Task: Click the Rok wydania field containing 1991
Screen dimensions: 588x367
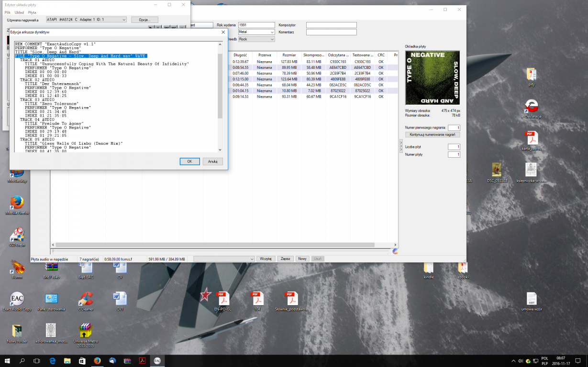Action: (x=256, y=25)
